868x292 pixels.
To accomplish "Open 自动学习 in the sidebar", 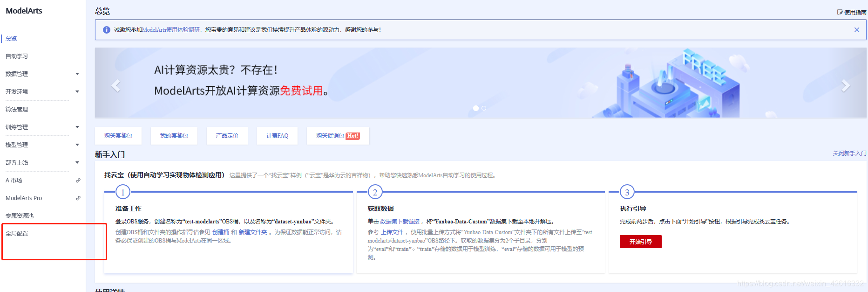I will (17, 56).
